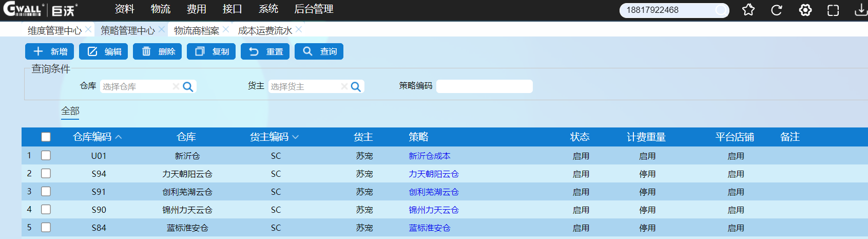Click the 货主 column header
The width and height of the screenshot is (868, 239).
coord(363,137)
